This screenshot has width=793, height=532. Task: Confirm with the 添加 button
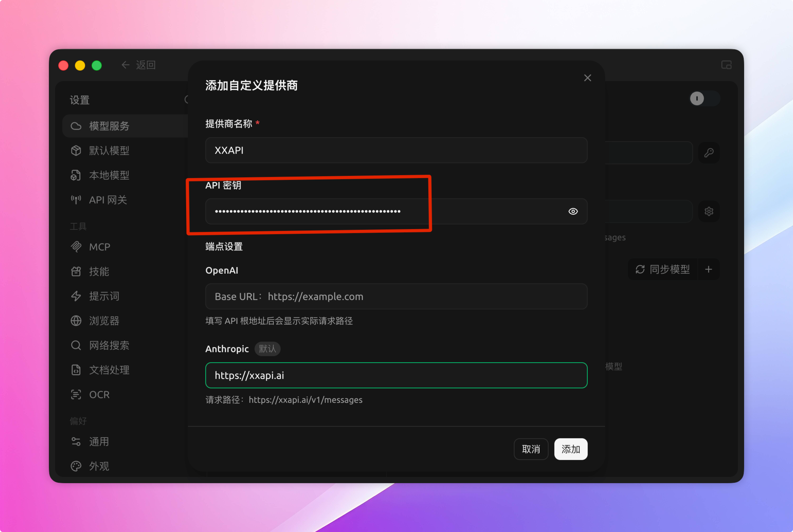(571, 449)
